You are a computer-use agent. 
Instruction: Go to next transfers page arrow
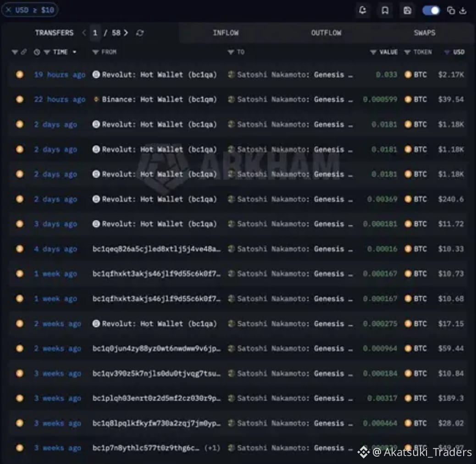click(126, 33)
